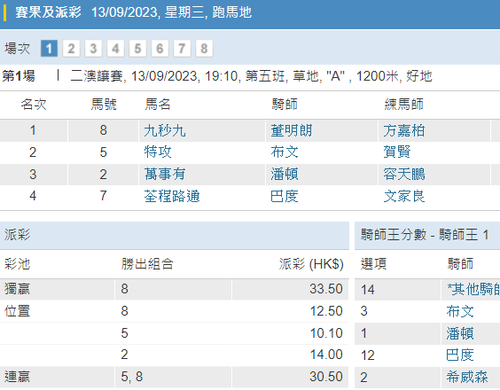Click the 14.00 place dividend value
Viewport: 500px width, 390px height.
coord(326,354)
